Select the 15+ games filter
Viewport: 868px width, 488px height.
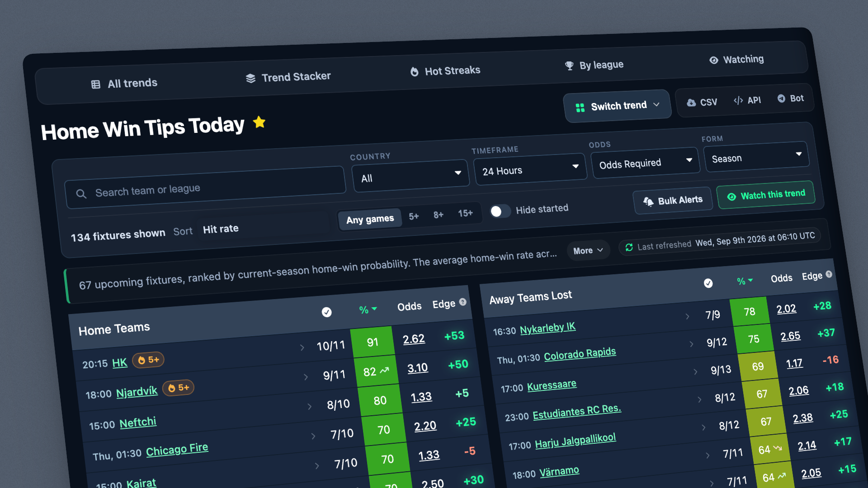pyautogui.click(x=465, y=213)
